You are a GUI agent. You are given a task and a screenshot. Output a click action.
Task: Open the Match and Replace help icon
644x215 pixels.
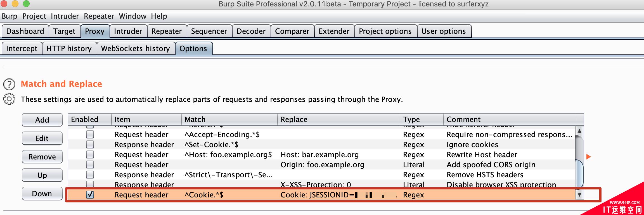(x=9, y=84)
